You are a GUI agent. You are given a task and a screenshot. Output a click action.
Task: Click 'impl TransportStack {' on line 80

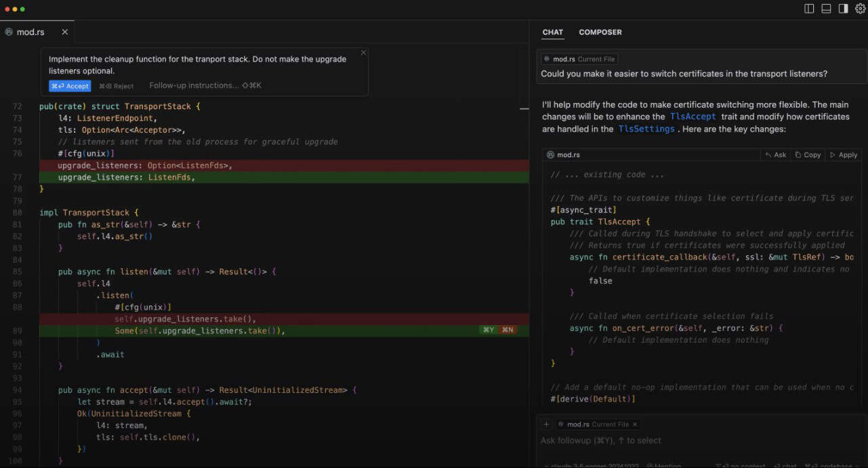click(x=89, y=213)
